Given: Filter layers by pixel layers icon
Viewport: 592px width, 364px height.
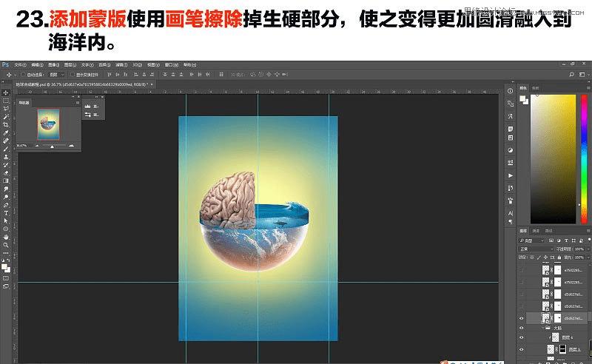Looking at the screenshot, I should click(x=551, y=240).
